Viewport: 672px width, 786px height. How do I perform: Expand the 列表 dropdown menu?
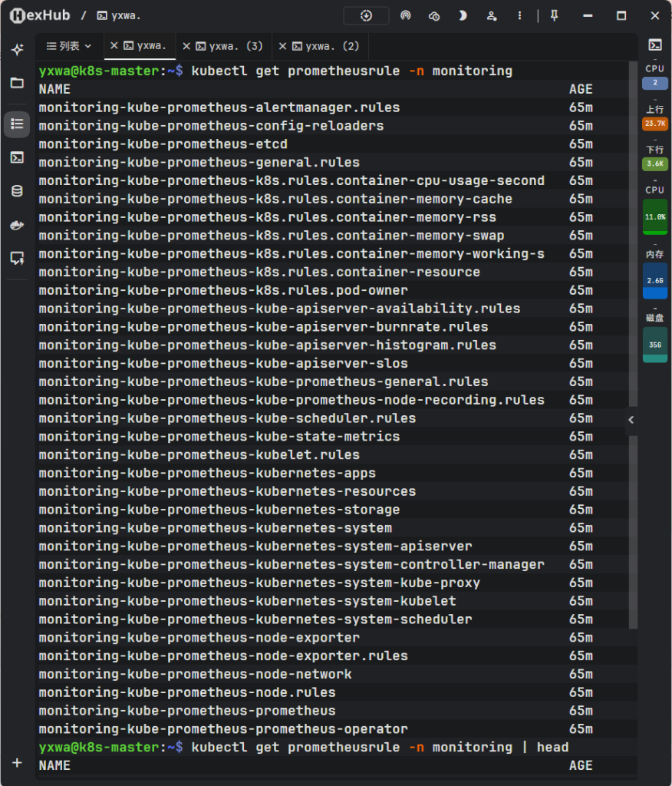[69, 46]
